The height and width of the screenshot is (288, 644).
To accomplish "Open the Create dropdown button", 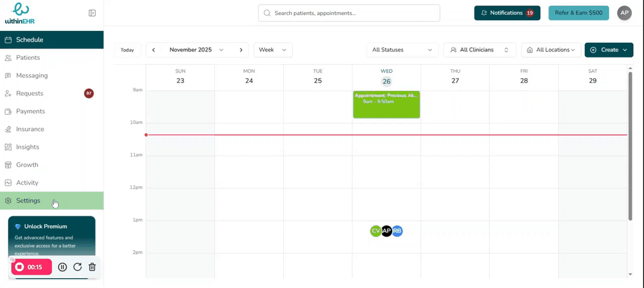I will click(609, 50).
